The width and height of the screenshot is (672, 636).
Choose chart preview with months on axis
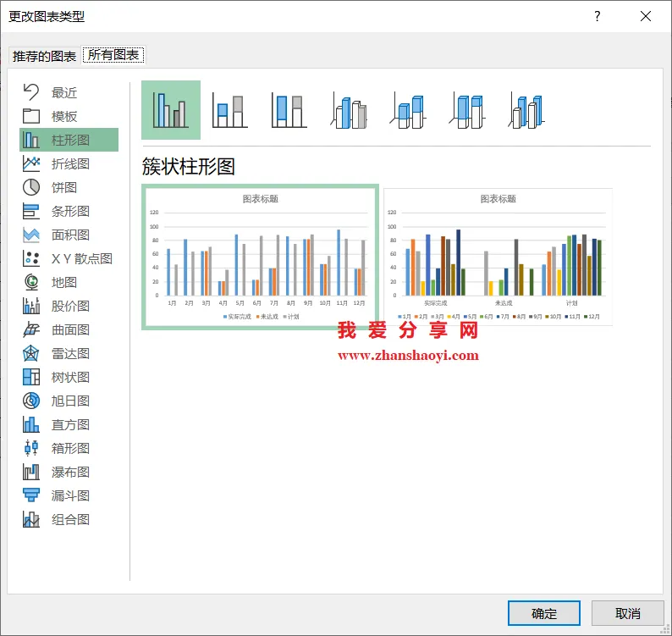(260, 257)
